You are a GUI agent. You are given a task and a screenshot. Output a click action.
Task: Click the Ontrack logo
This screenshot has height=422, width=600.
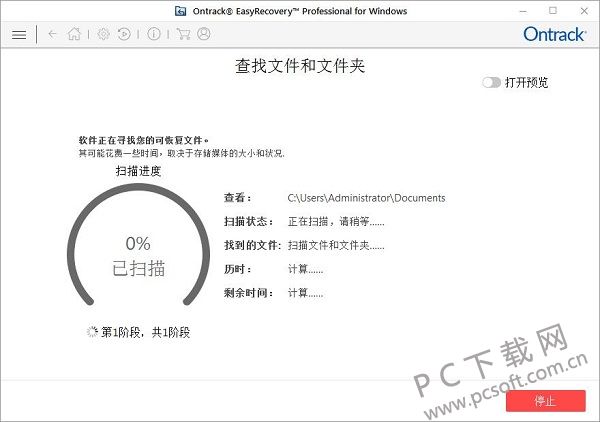554,34
